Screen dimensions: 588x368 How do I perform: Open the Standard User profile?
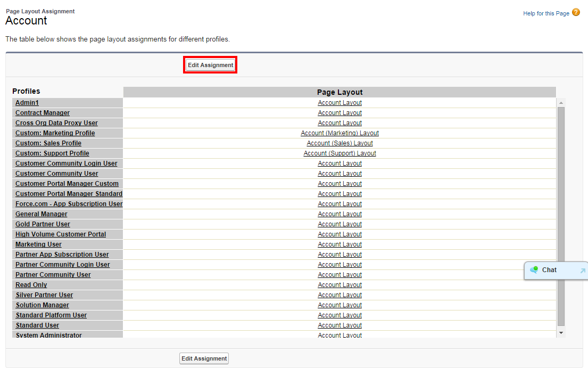(37, 325)
